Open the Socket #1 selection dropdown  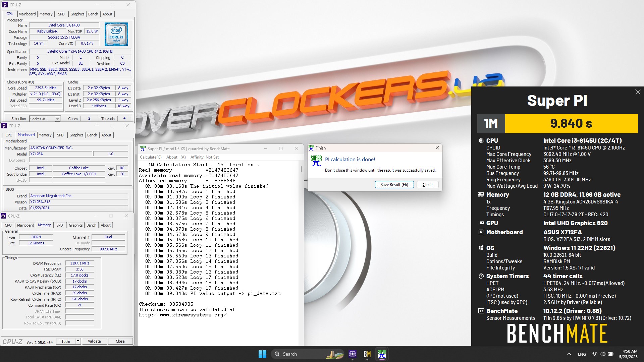pyautogui.click(x=57, y=119)
